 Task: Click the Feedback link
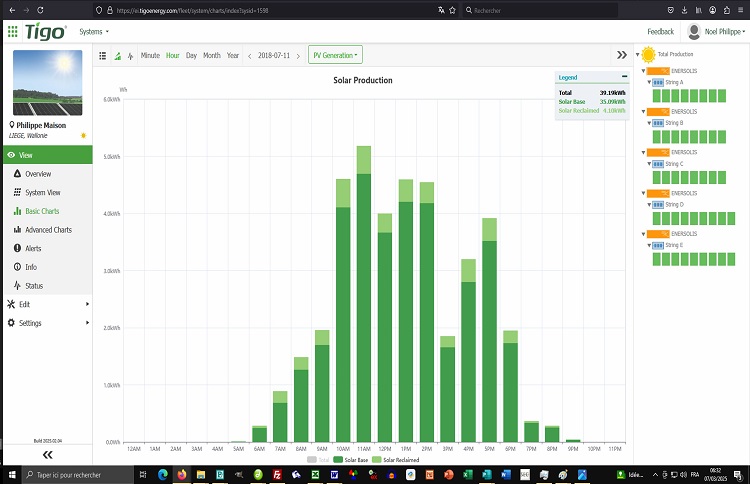(x=660, y=32)
